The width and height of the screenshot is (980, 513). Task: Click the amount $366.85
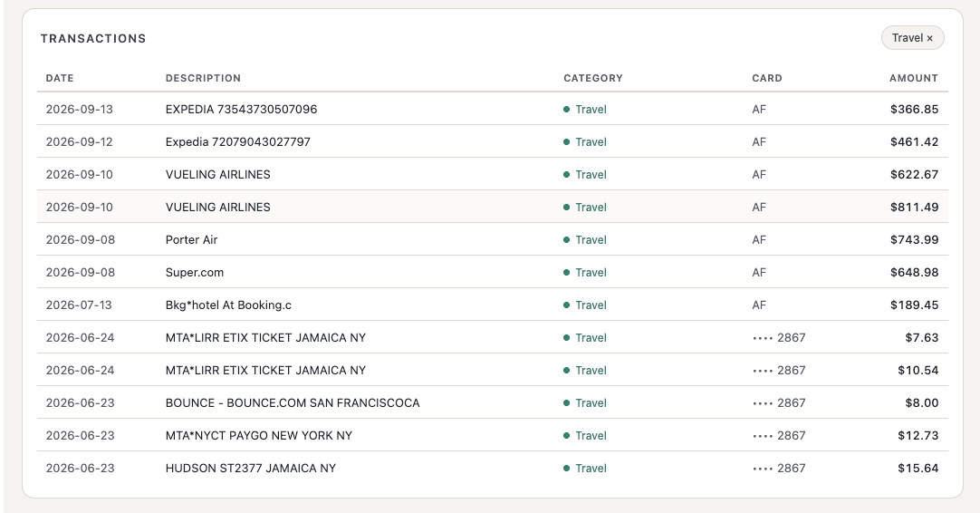point(915,109)
